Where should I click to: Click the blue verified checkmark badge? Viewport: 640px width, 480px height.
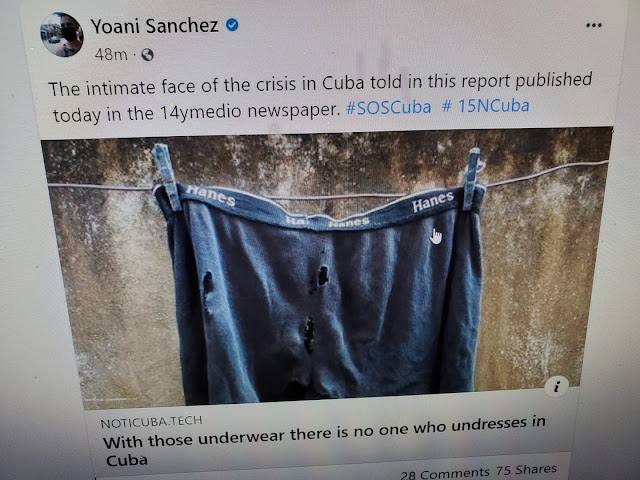coord(232,25)
